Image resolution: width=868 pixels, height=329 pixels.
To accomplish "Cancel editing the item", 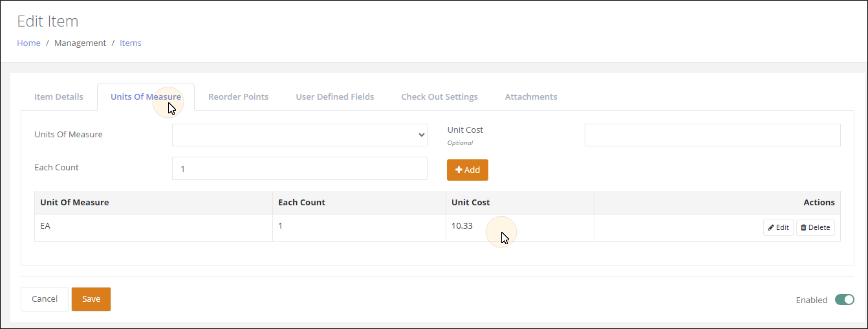I will 45,299.
